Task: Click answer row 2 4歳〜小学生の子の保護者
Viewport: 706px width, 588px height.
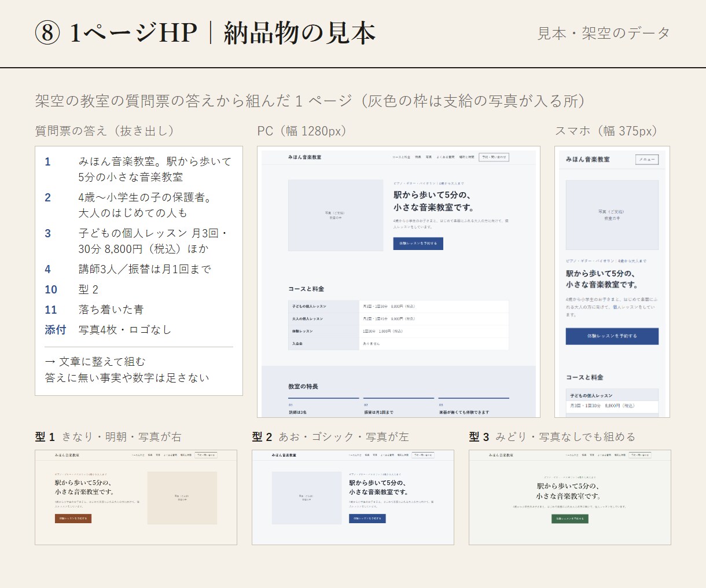Action: coord(139,205)
